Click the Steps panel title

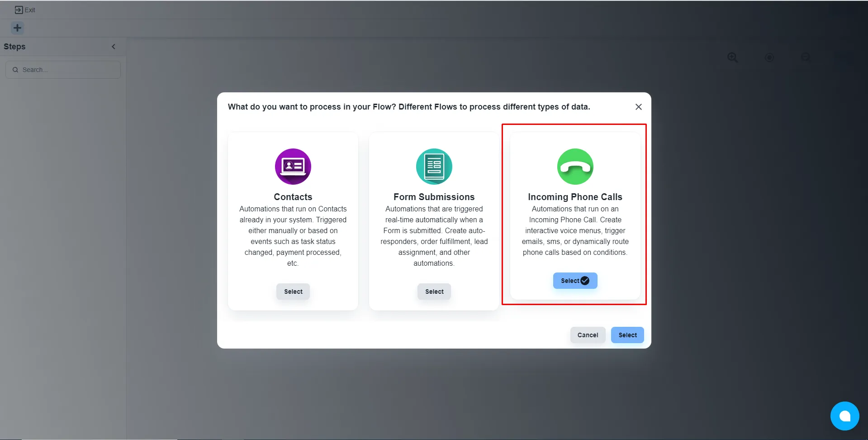pyautogui.click(x=14, y=47)
